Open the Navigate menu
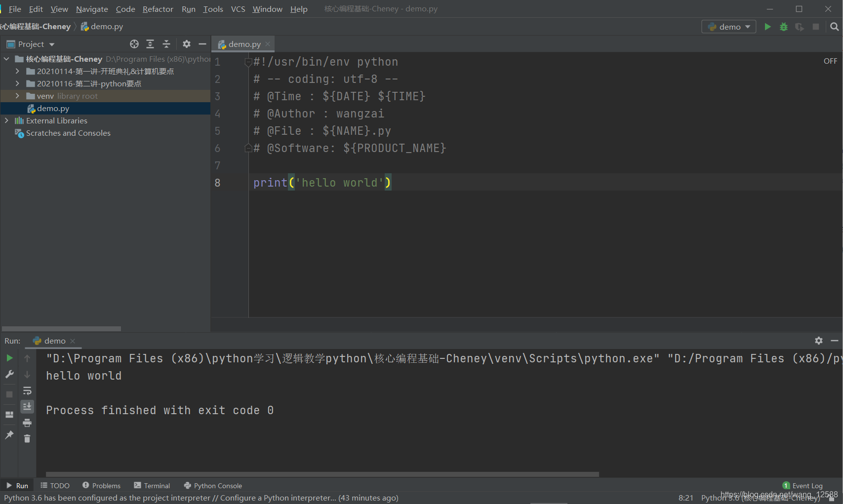 [92, 9]
